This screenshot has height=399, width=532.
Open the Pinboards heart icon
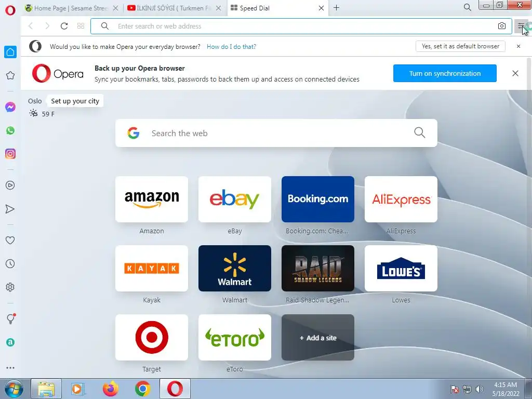pos(10,240)
